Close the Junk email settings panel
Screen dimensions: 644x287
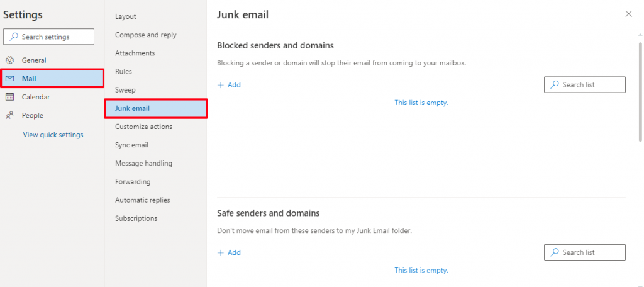pos(628,14)
